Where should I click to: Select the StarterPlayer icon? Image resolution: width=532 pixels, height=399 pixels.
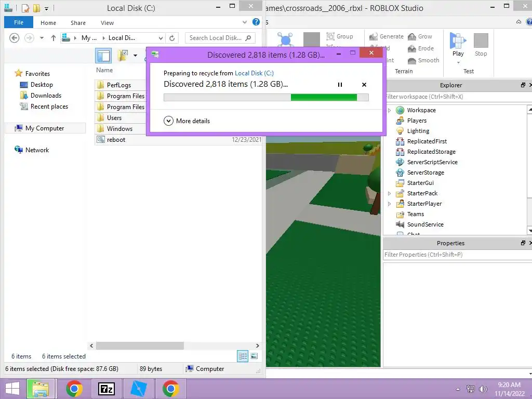click(x=400, y=204)
